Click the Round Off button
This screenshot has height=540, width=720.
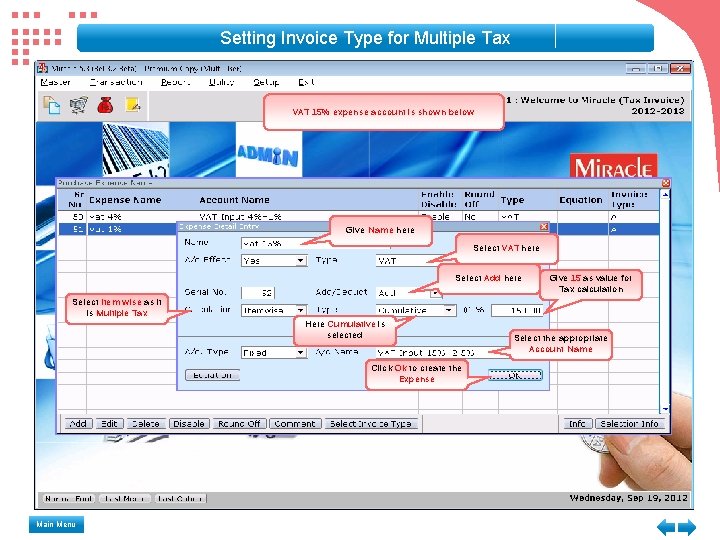239,423
